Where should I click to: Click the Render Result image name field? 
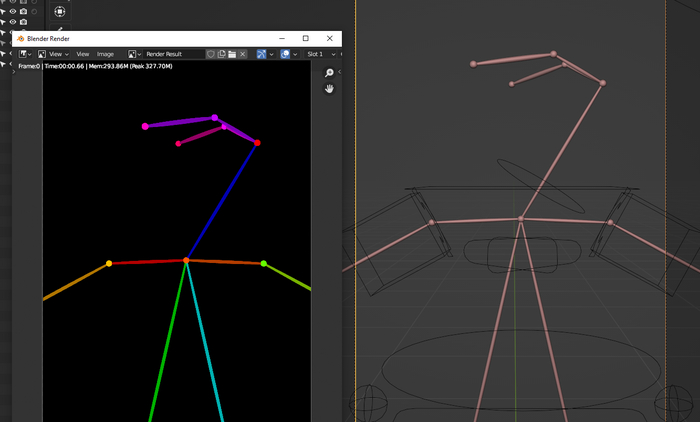point(172,54)
